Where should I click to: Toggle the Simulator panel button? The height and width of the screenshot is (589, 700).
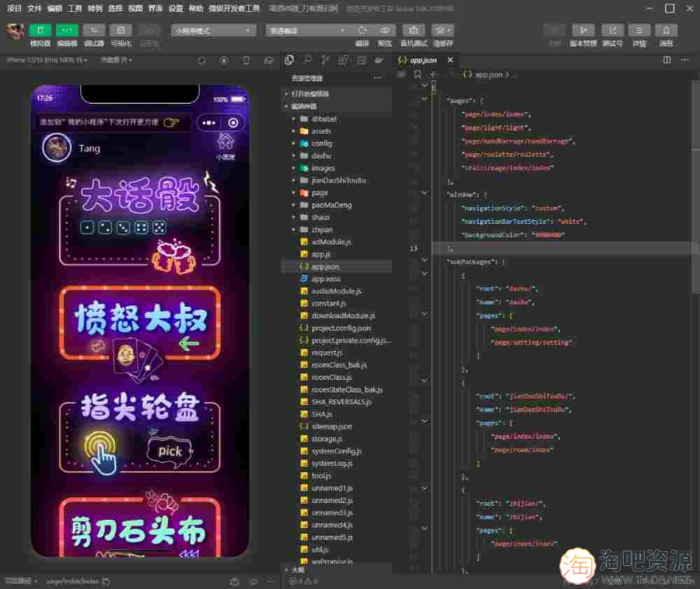pyautogui.click(x=41, y=31)
